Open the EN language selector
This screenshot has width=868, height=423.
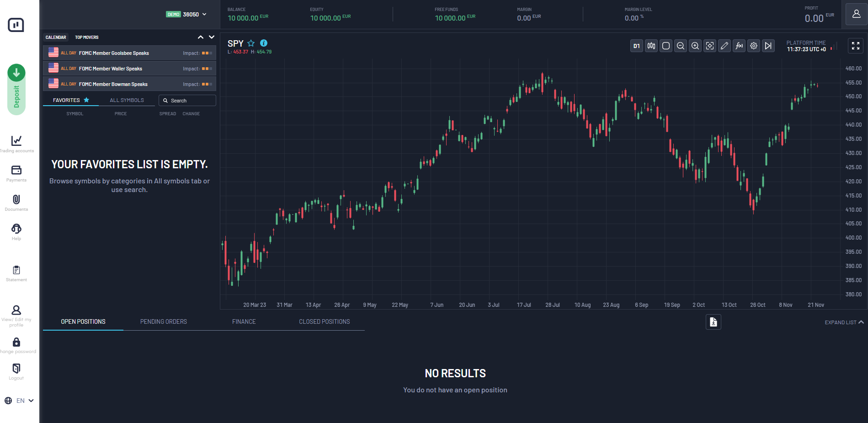coord(19,401)
